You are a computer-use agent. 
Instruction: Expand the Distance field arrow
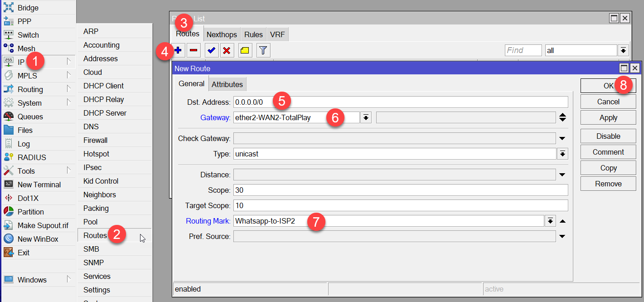(562, 175)
